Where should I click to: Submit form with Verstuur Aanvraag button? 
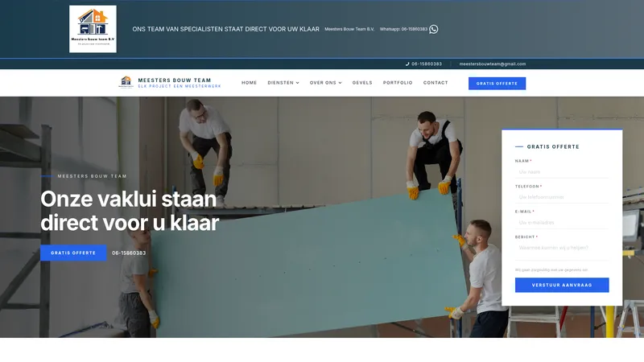coord(562,285)
